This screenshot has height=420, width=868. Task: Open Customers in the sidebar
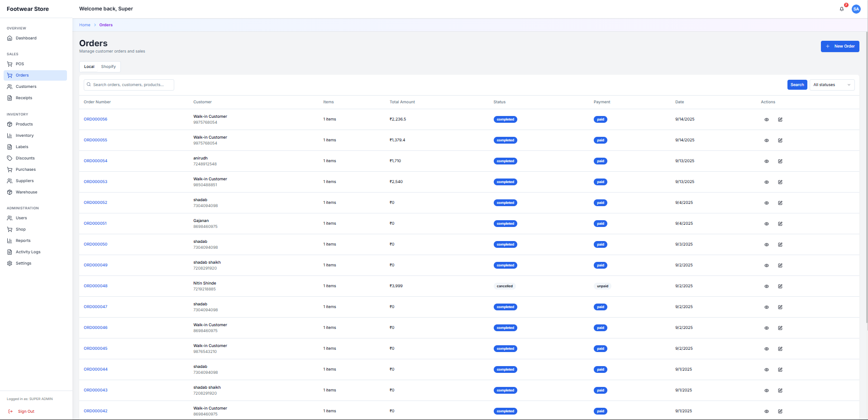(x=35, y=87)
